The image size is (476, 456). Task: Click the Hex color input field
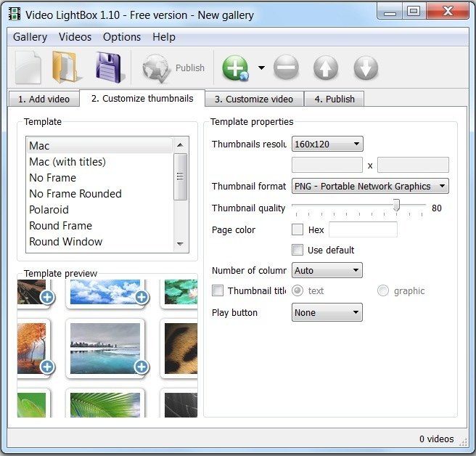[363, 229]
